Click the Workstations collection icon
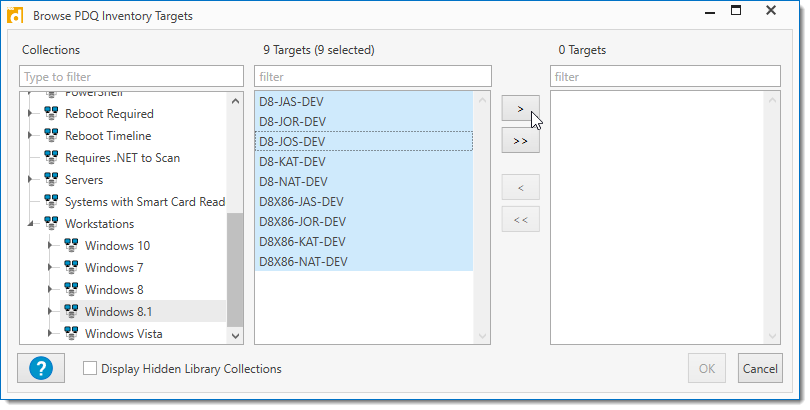This screenshot has width=810, height=410. 52,224
